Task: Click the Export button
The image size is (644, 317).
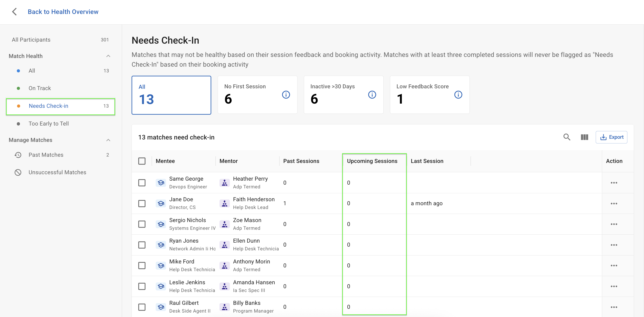Action: 611,137
